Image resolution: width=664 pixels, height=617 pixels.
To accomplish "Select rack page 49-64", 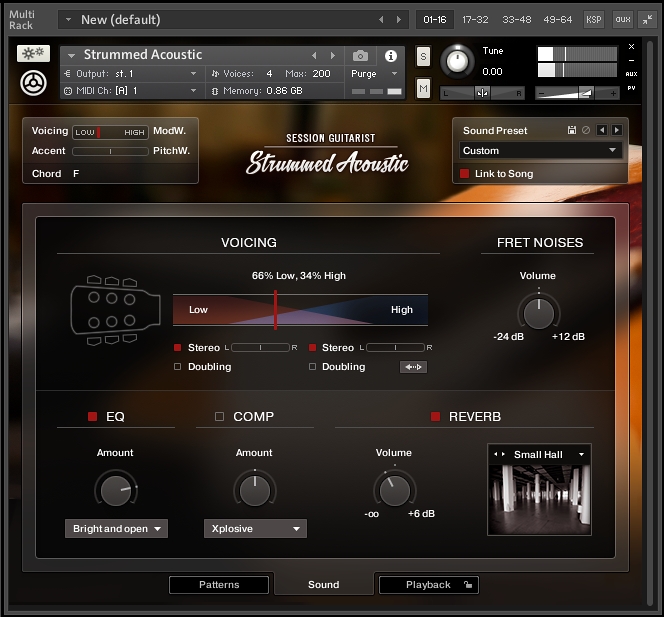I will [557, 19].
